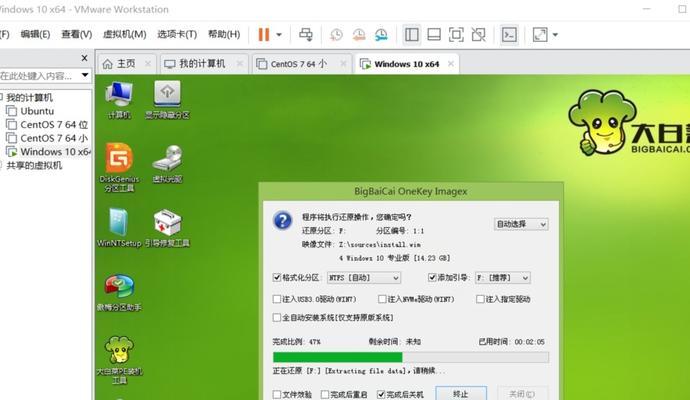Click the library search input field
Screen dimensions: 690x400
pos(39,76)
